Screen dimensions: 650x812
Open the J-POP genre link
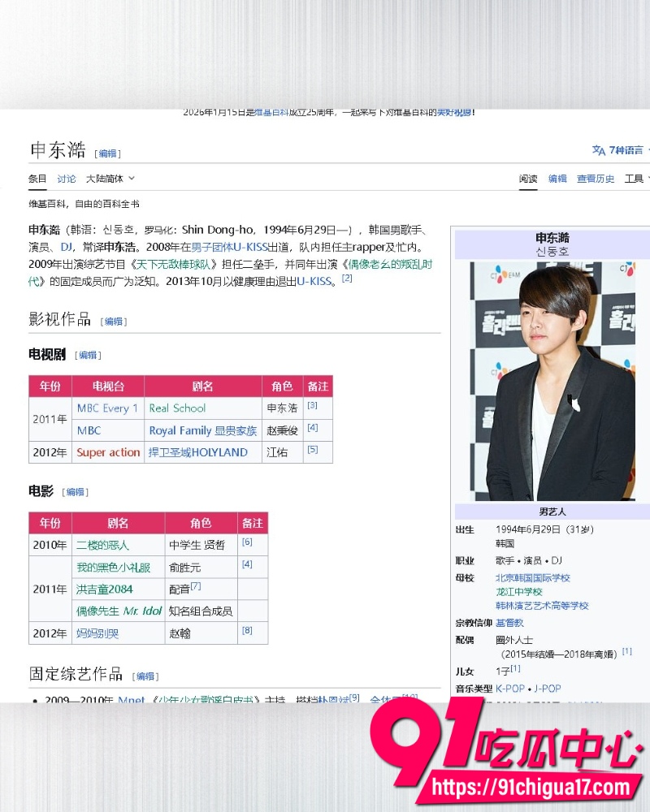548,689
